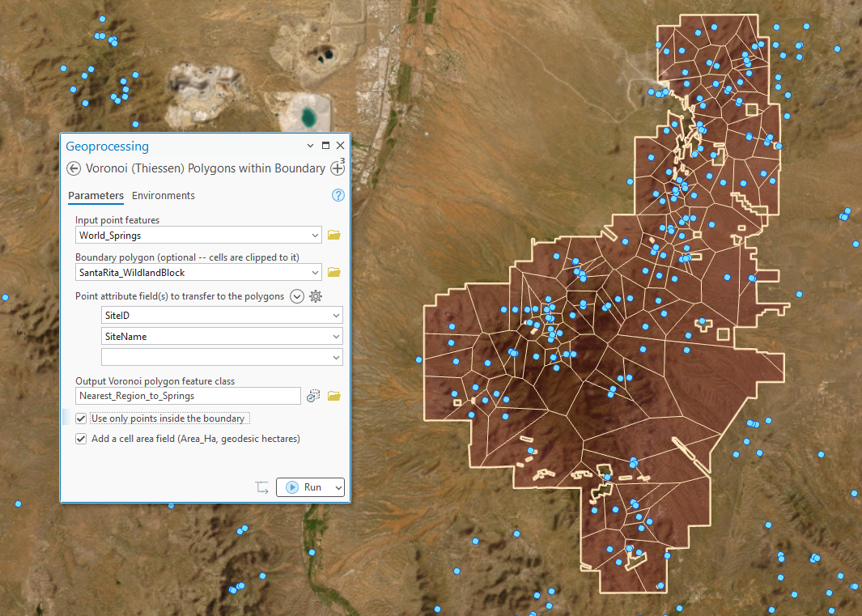Image resolution: width=862 pixels, height=616 pixels.
Task: Open the SiteName field dropdown
Action: pyautogui.click(x=336, y=337)
